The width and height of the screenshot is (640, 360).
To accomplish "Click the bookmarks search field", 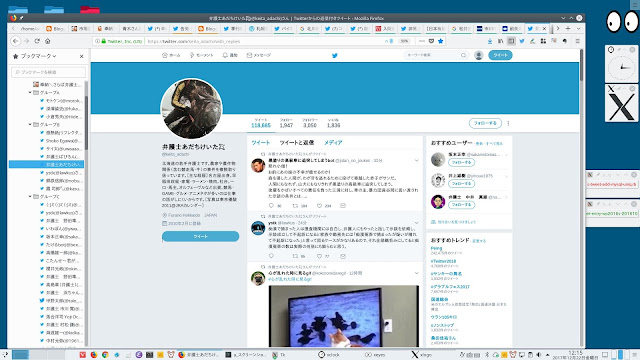I will coord(49,72).
